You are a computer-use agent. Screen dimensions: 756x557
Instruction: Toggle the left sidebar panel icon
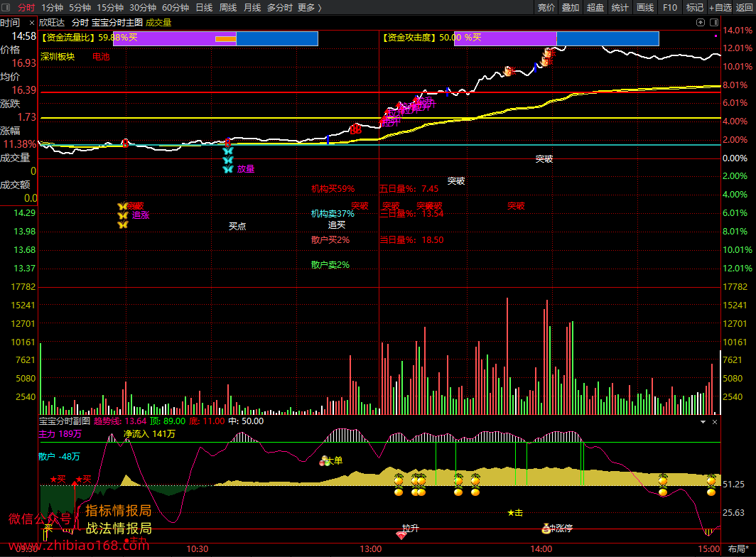point(6,7)
